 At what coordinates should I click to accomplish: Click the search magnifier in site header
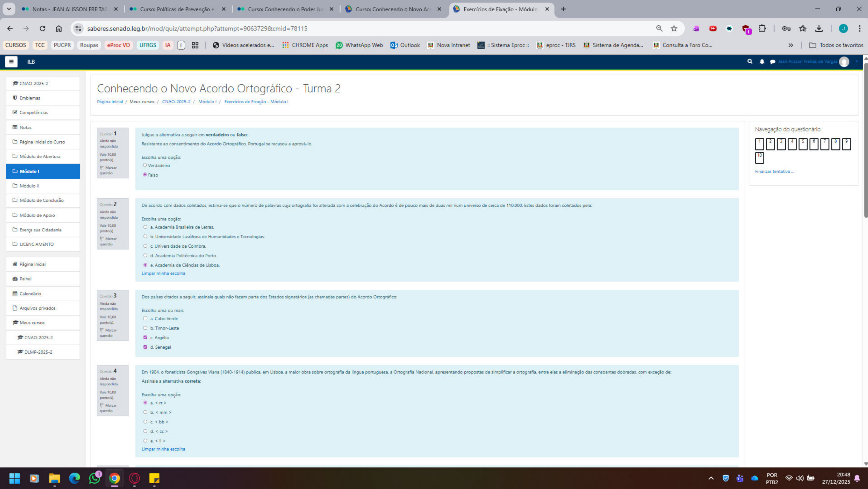(x=749, y=61)
